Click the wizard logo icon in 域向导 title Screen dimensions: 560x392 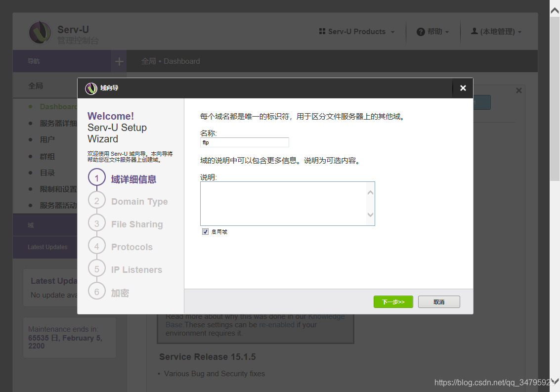91,88
